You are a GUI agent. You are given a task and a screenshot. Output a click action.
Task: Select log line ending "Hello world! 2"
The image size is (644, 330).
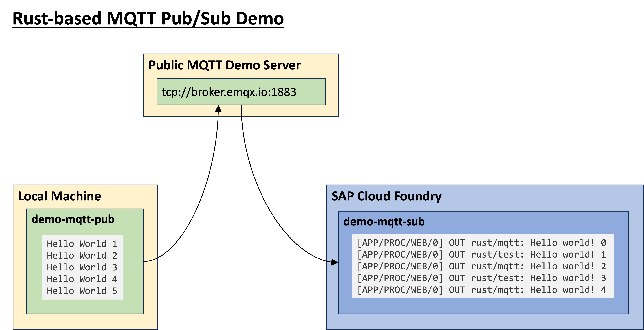(482, 266)
